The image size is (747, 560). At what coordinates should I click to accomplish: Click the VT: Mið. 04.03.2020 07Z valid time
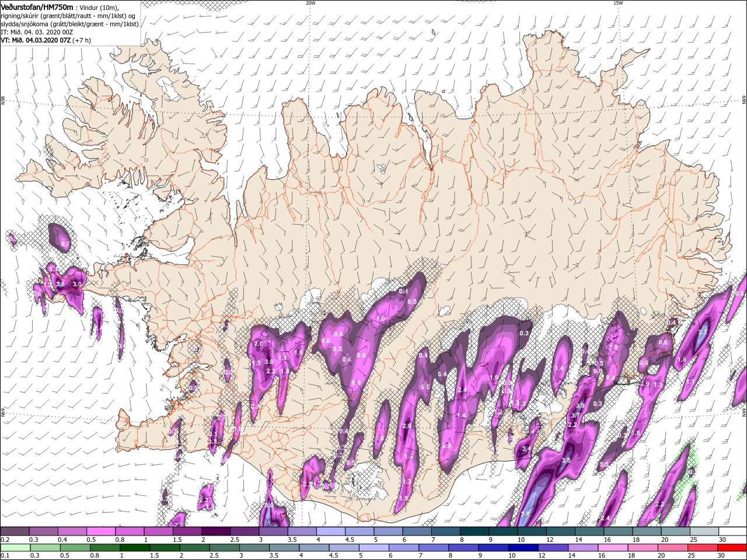36,40
